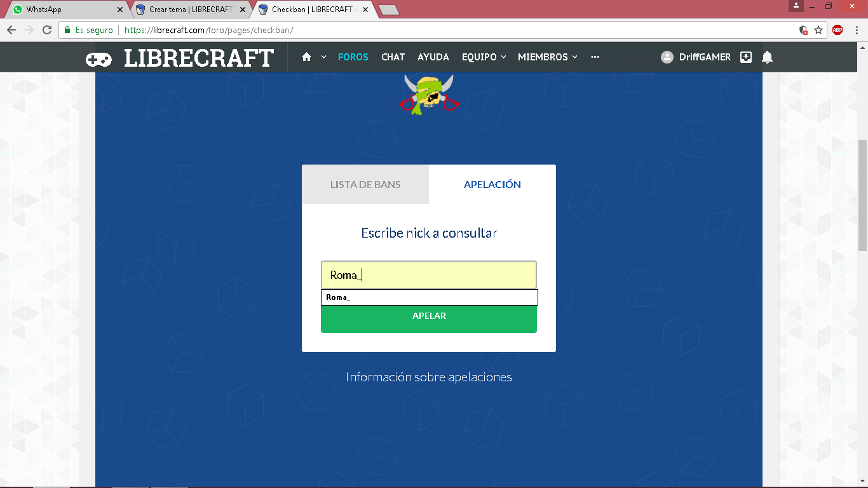Expand the EQUIPO dropdown menu

(484, 57)
